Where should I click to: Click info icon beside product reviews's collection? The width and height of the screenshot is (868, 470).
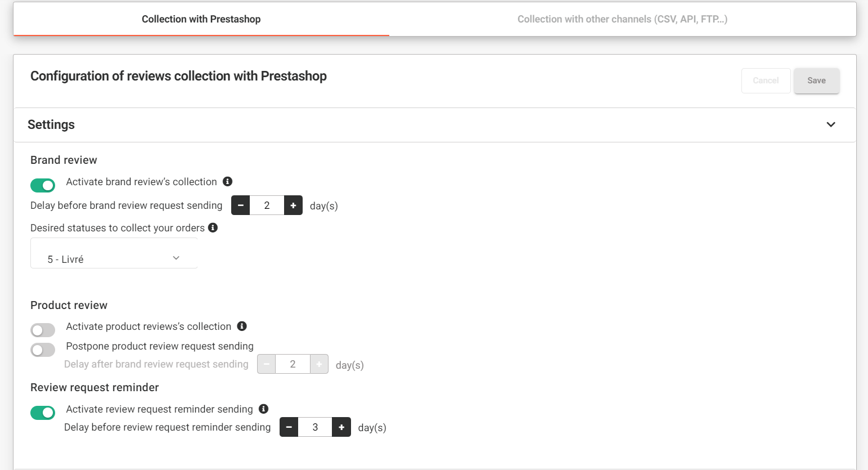tap(242, 326)
